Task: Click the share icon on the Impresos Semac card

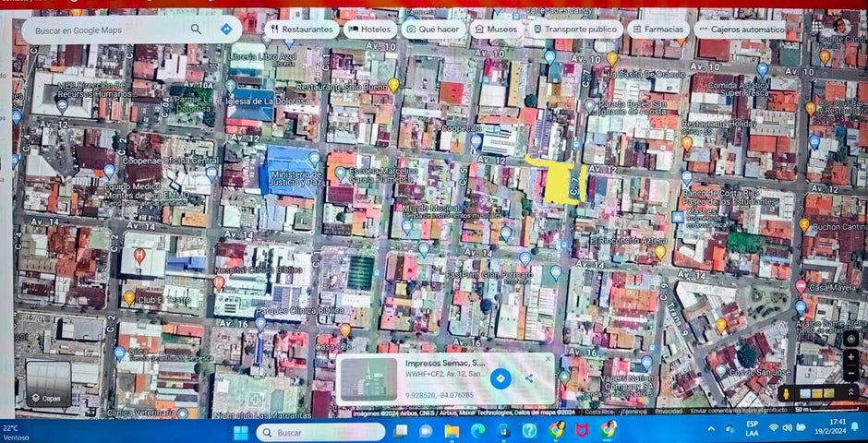Action: tap(529, 378)
